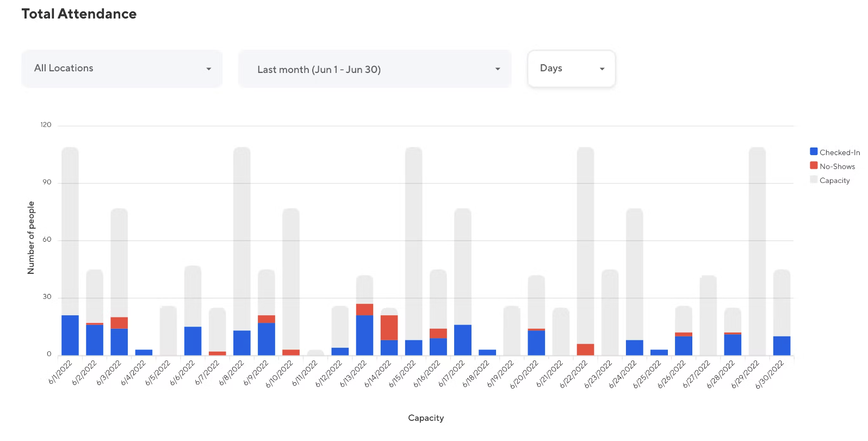The height and width of the screenshot is (441, 868).
Task: Expand the Last month date range selector
Action: (375, 69)
